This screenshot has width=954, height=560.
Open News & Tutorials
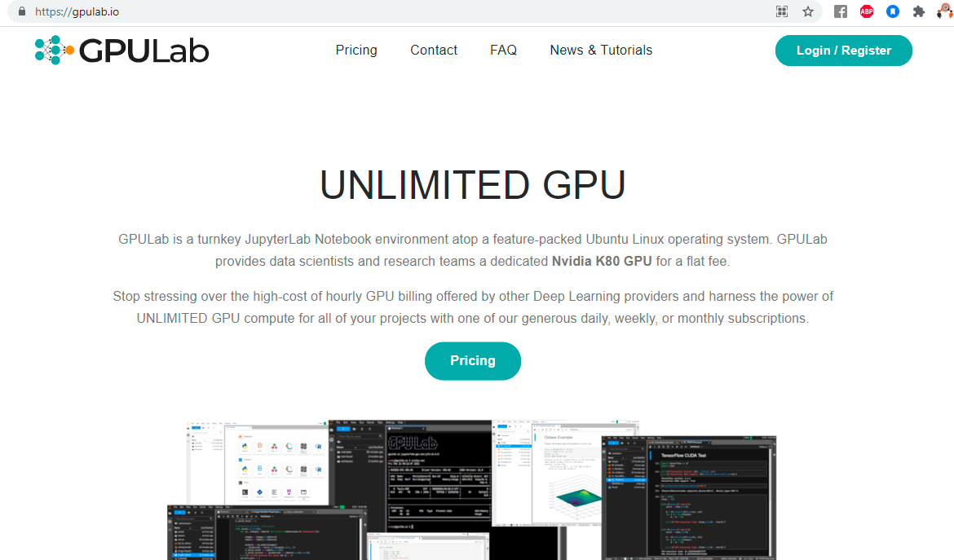coord(601,50)
